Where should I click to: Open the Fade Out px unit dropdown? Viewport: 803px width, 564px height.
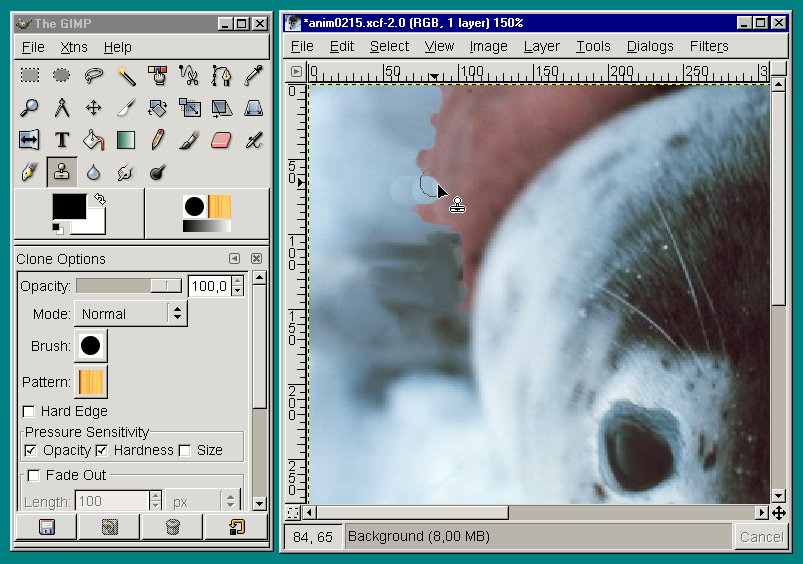(x=203, y=501)
